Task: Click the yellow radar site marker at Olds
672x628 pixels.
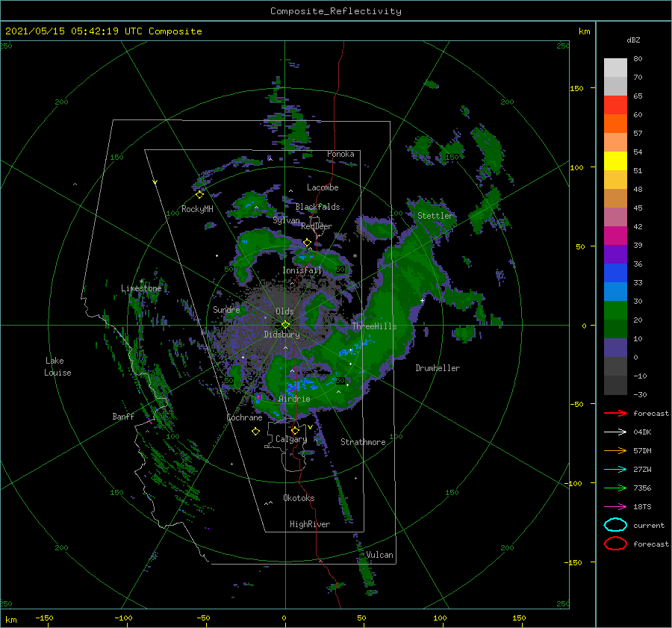Action: [x=285, y=325]
